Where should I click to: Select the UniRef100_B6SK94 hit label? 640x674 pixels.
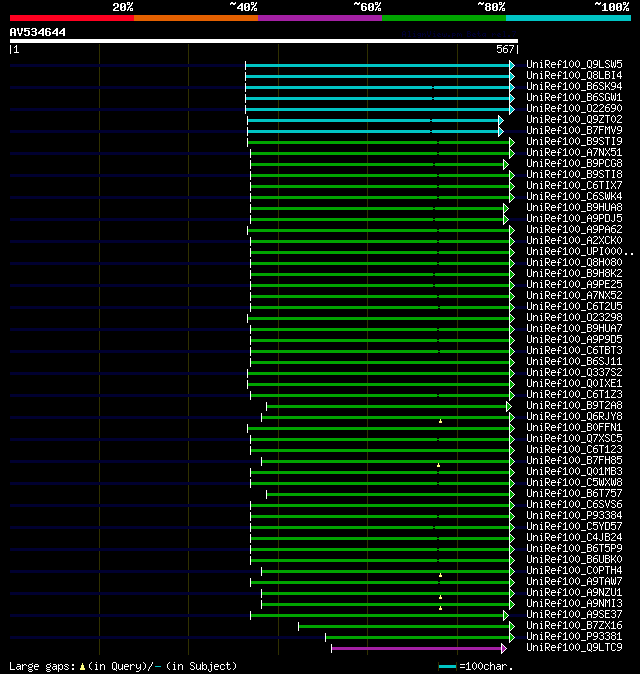point(574,86)
